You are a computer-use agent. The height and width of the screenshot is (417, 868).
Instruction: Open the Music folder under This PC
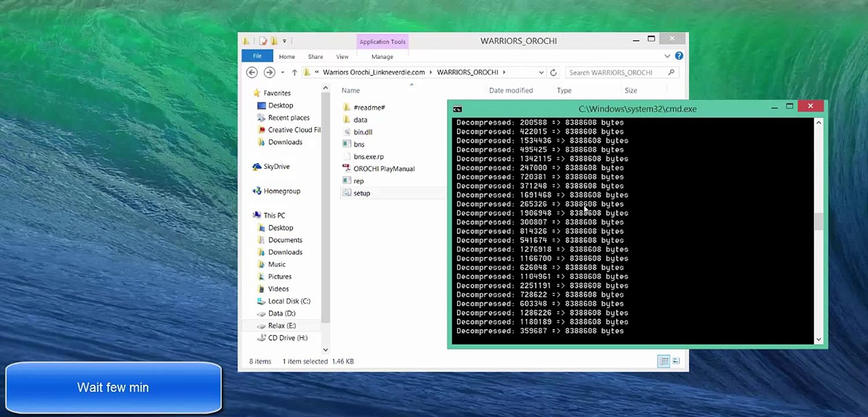(x=277, y=264)
